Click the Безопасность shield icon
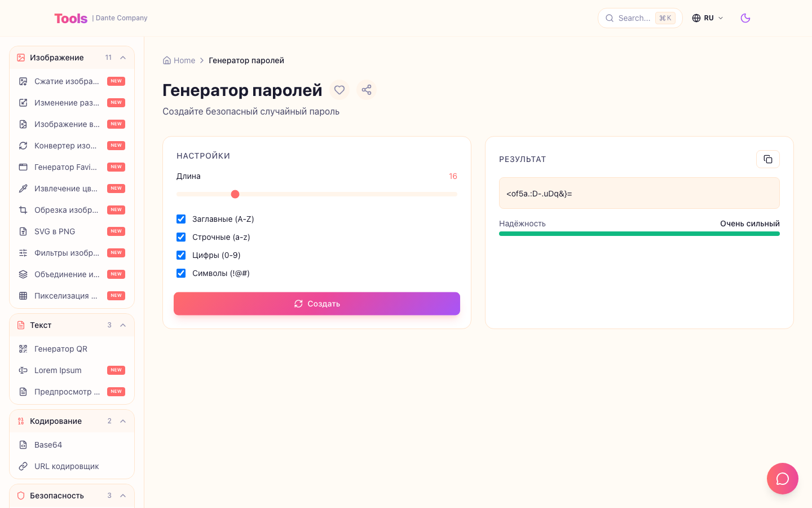Screen dimensions: 812x508 click(x=21, y=496)
